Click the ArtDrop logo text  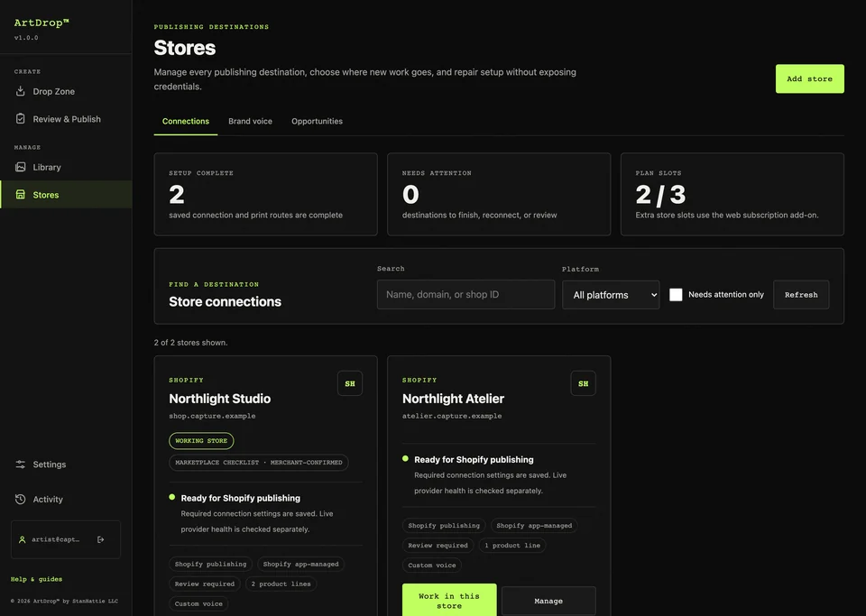[x=41, y=23]
